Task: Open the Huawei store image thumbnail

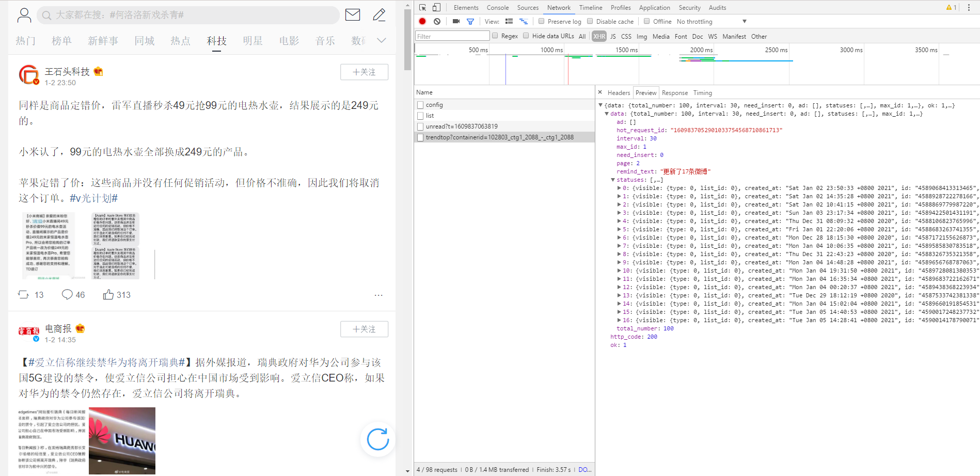Action: click(x=122, y=441)
